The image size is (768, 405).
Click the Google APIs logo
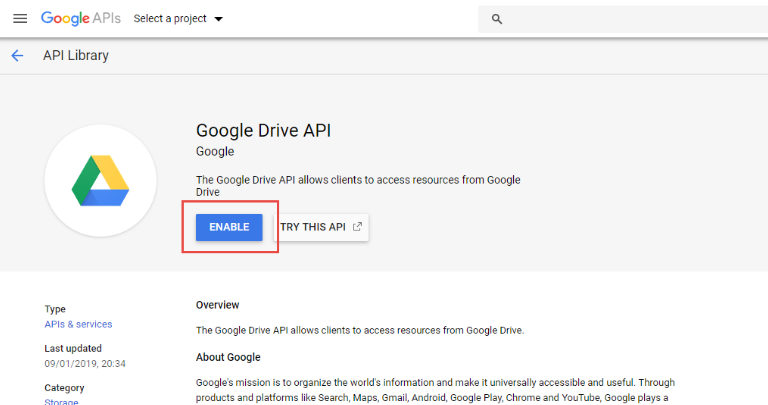click(80, 18)
